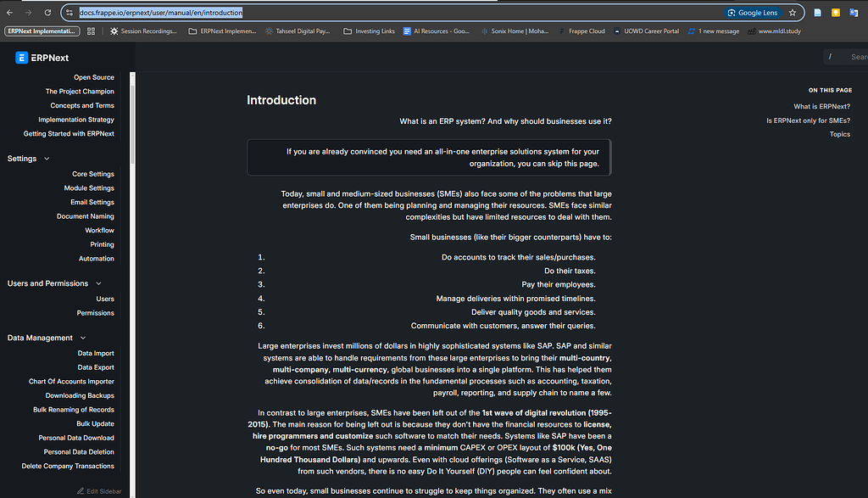This screenshot has height=498, width=868.
Task: Reload the page with the browser refresh icon
Action: [x=48, y=13]
